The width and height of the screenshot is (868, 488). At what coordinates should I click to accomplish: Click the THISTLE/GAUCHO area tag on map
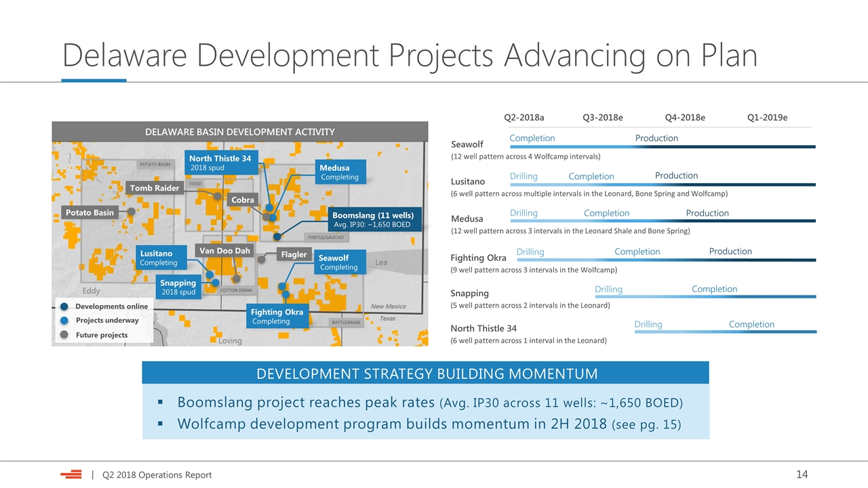(x=327, y=237)
